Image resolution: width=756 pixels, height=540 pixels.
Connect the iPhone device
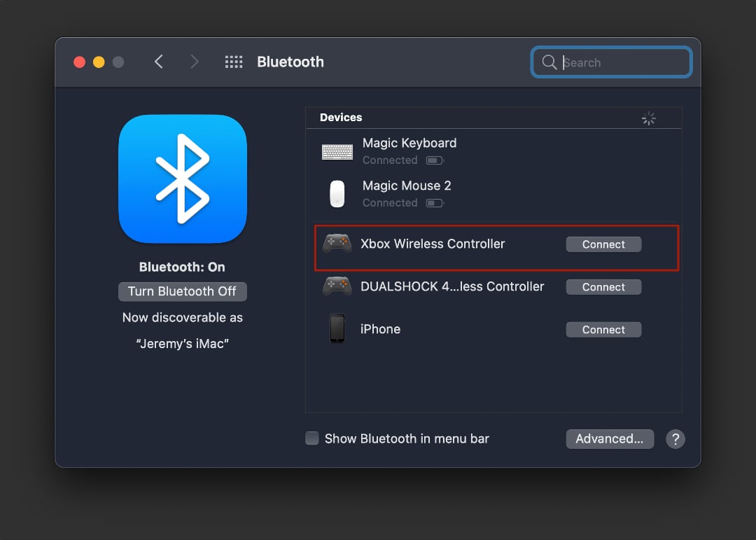[x=603, y=330]
